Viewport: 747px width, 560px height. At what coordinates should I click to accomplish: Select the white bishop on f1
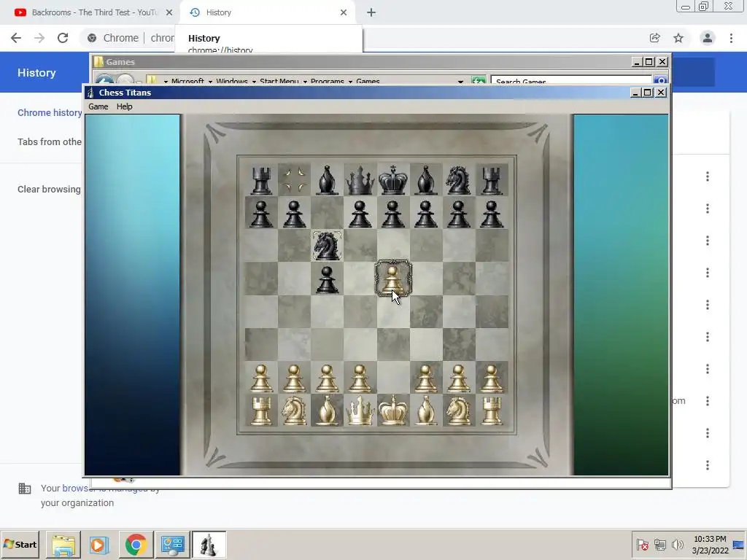(426, 411)
